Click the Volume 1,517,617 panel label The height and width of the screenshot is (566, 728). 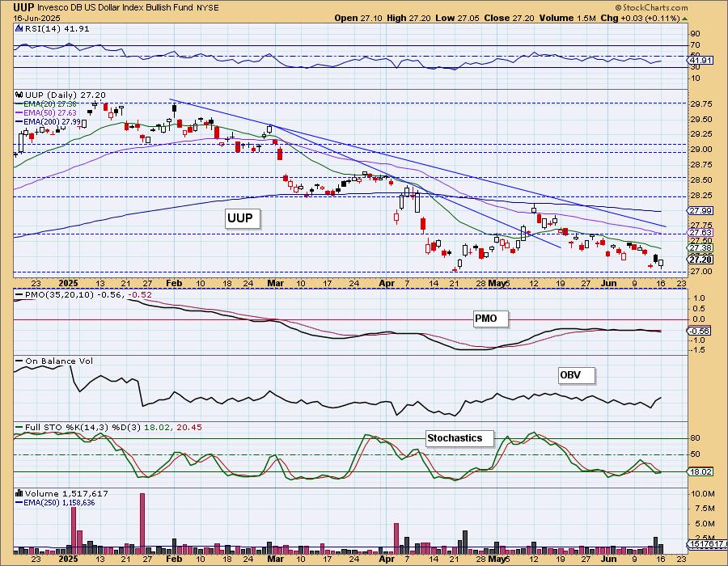66,494
